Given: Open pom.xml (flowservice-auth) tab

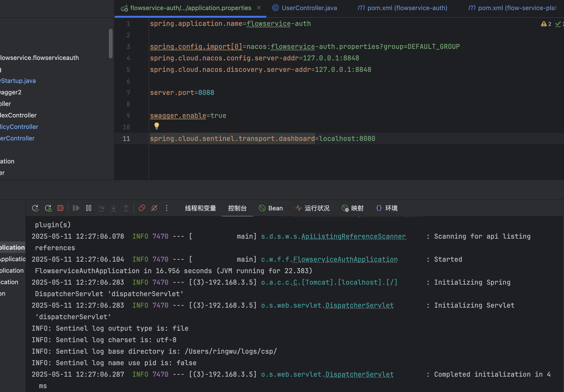Looking at the screenshot, I should coord(403,8).
